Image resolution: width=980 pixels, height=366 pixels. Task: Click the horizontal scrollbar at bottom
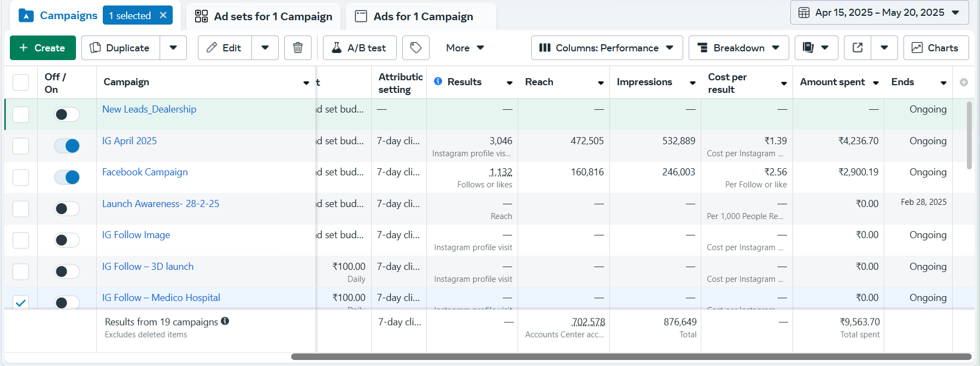click(x=631, y=357)
